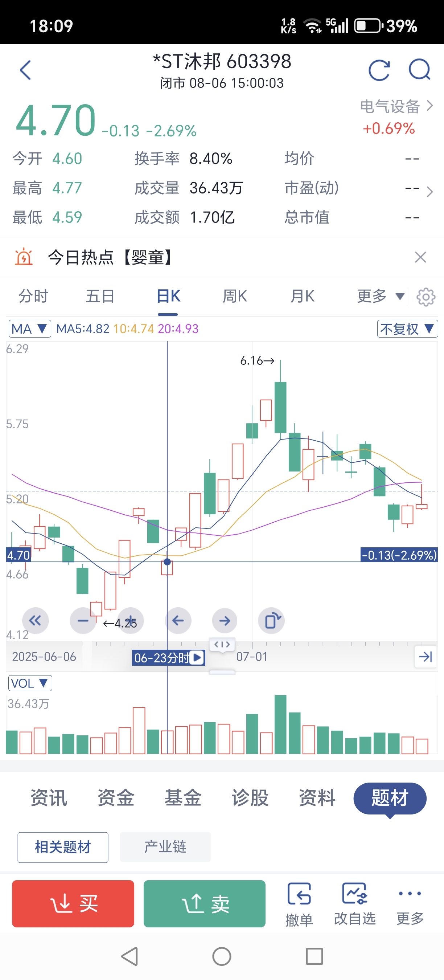Zoom out chart with minus button
Viewport: 444px width, 980px height.
pyautogui.click(x=82, y=621)
